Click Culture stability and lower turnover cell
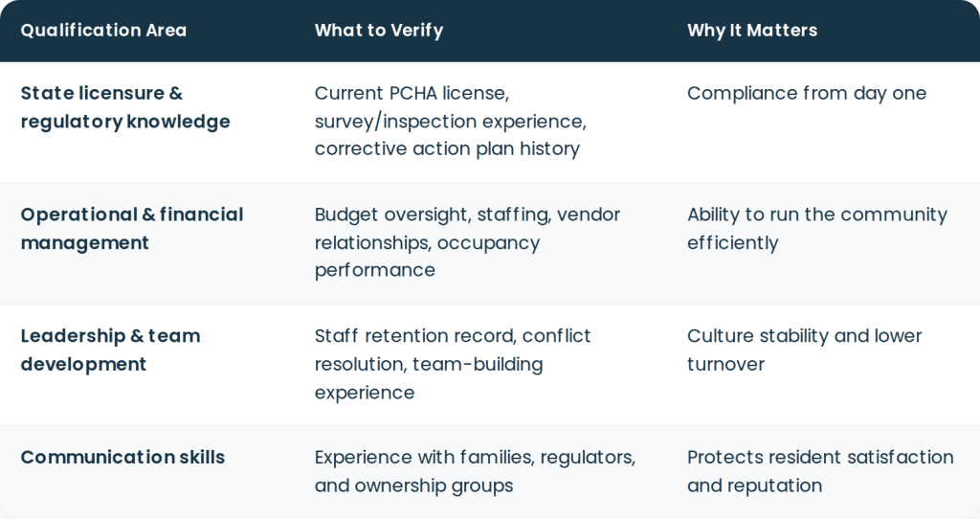Image resolution: width=980 pixels, height=519 pixels. point(804,350)
